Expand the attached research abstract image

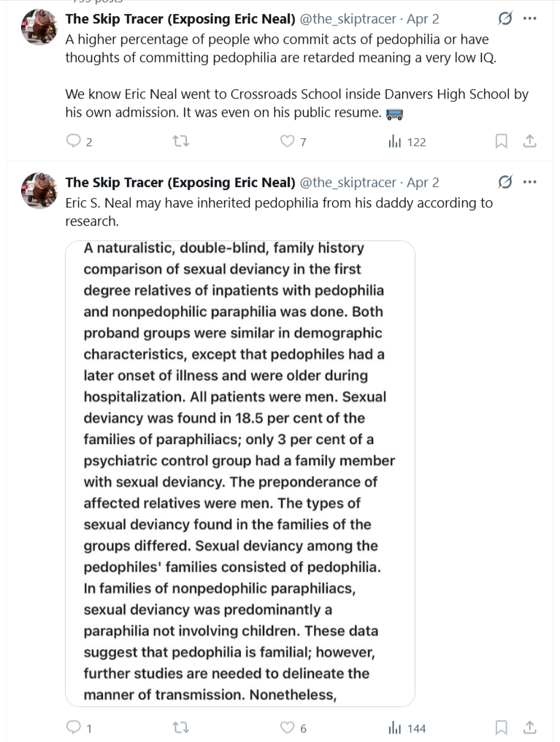(240, 473)
